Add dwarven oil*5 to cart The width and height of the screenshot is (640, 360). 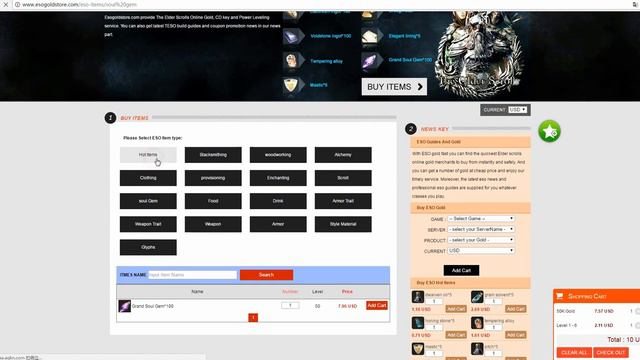tap(456, 309)
